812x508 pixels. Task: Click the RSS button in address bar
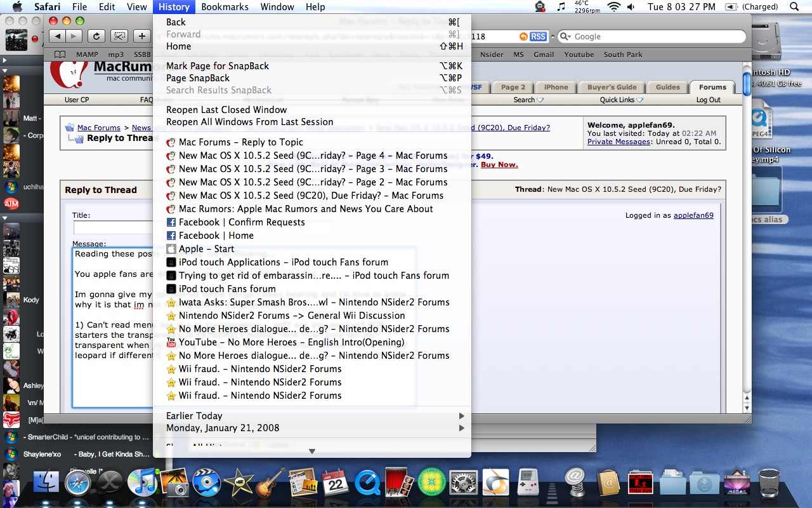(538, 37)
